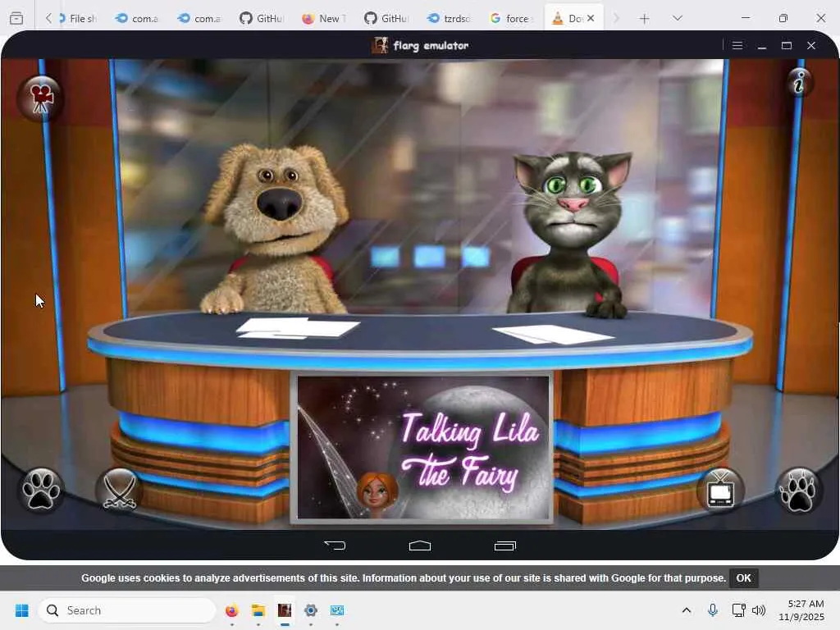Click the microphone tray icon
Viewport: 840px width, 630px height.
tap(713, 610)
